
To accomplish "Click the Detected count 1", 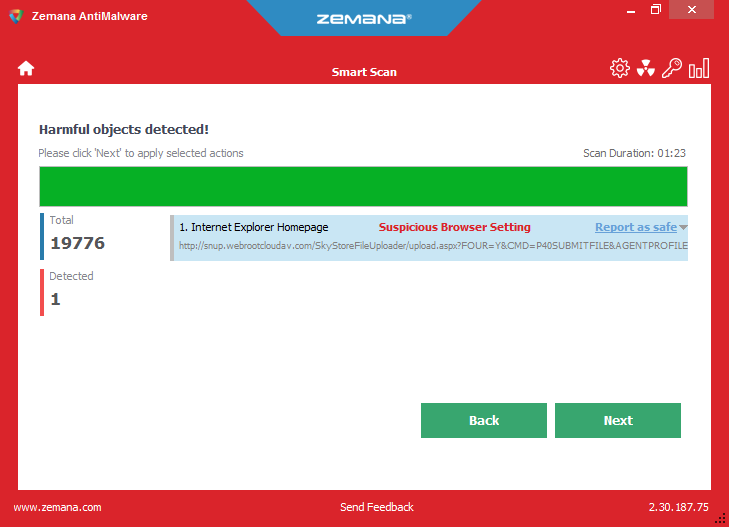I will [55, 299].
